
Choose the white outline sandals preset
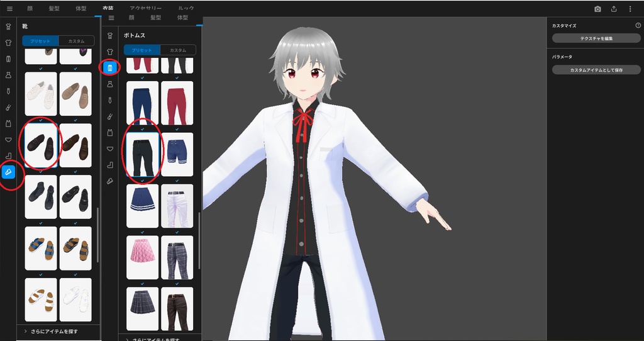point(75,299)
